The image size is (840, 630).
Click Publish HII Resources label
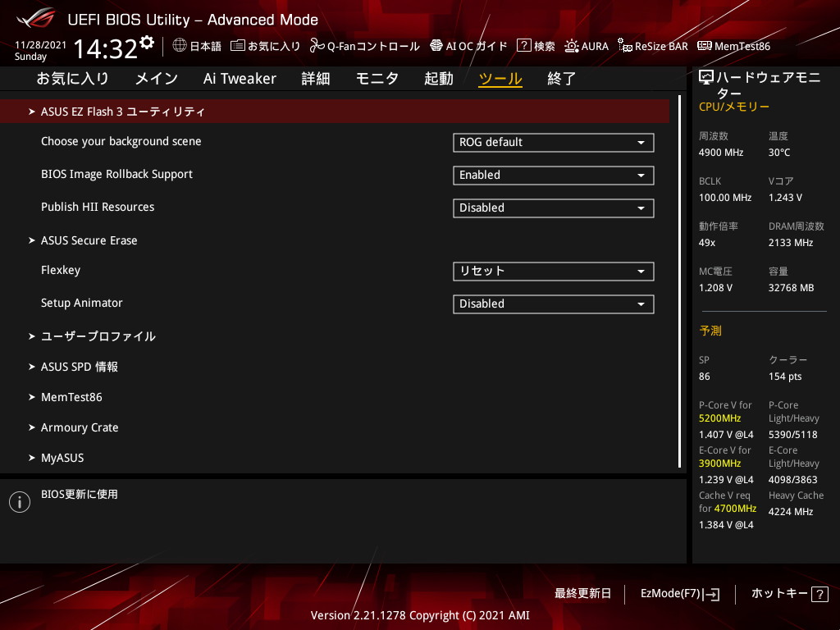[98, 207]
